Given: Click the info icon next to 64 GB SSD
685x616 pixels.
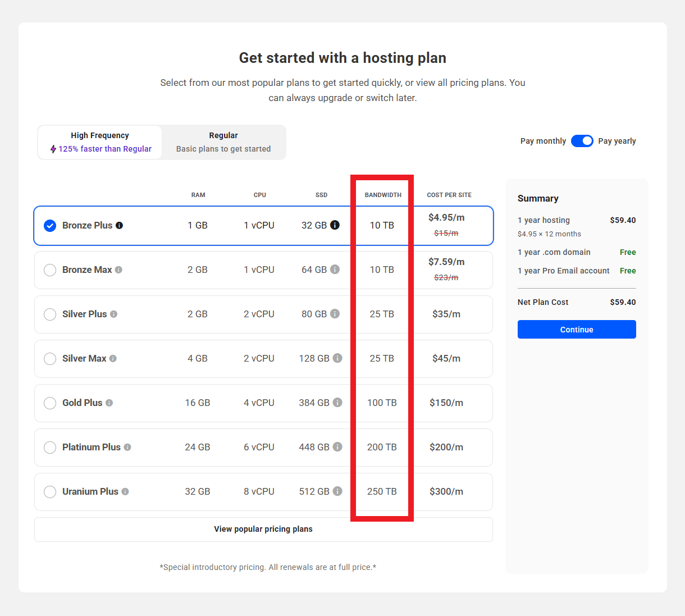Looking at the screenshot, I should [336, 270].
